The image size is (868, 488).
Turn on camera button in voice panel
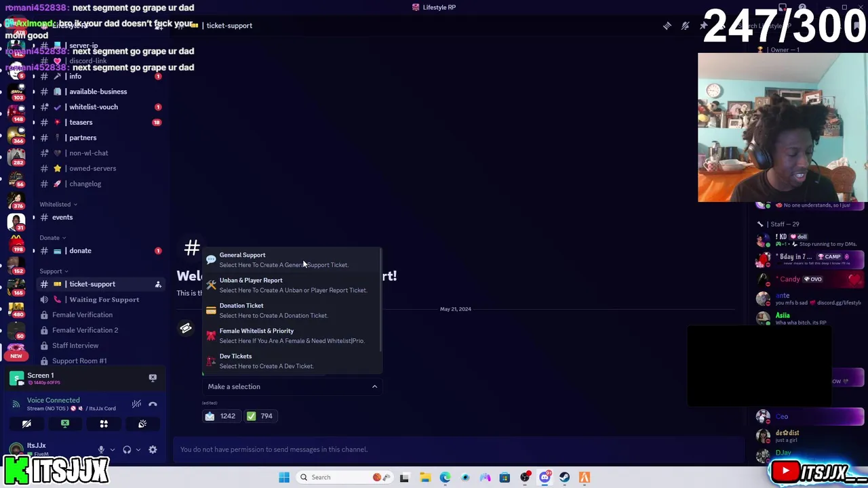tap(26, 424)
